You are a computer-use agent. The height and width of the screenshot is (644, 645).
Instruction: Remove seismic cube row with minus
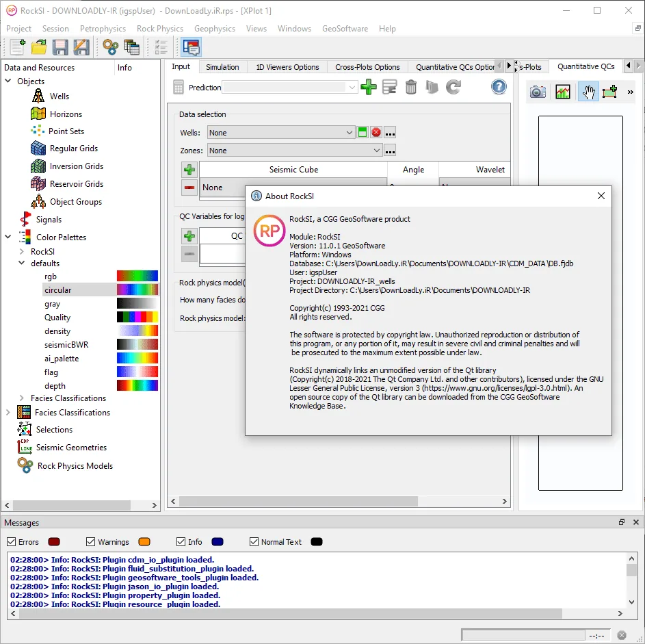(x=189, y=188)
